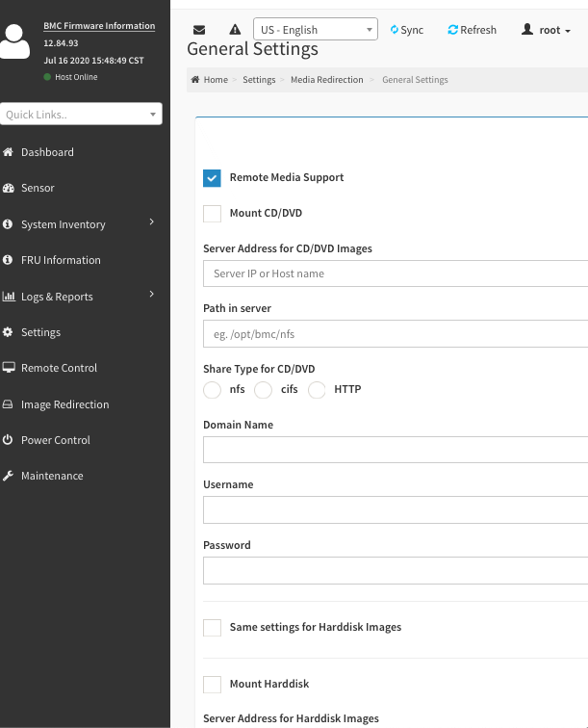Open the root user menu caret
The image size is (588, 728).
[568, 31]
